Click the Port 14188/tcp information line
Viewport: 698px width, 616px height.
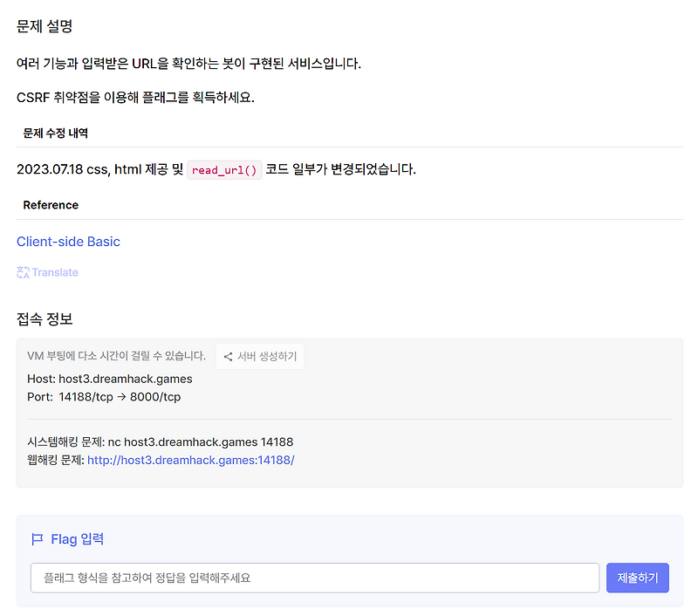(104, 397)
